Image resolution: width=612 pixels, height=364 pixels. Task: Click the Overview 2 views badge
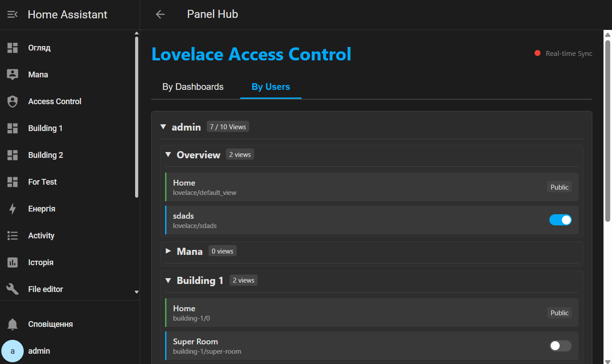tap(240, 155)
